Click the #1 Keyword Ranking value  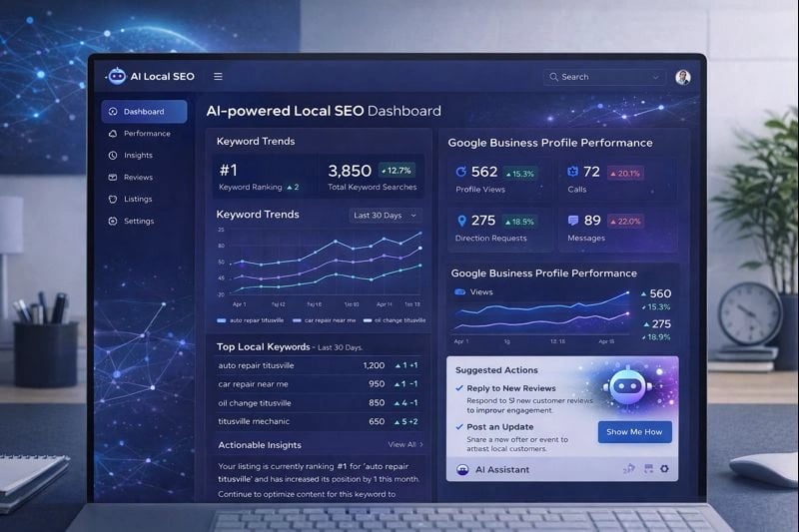click(x=229, y=170)
